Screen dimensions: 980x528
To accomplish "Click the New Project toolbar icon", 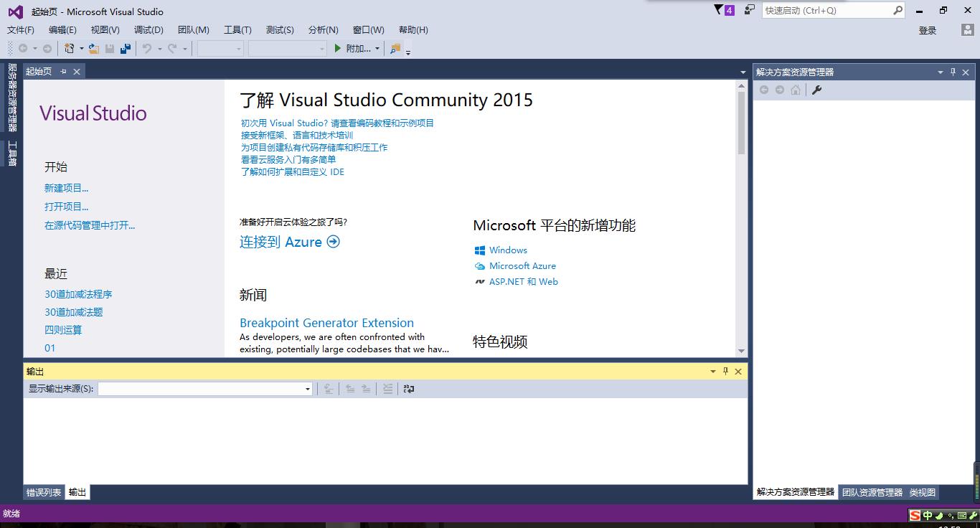I will pyautogui.click(x=70, y=49).
